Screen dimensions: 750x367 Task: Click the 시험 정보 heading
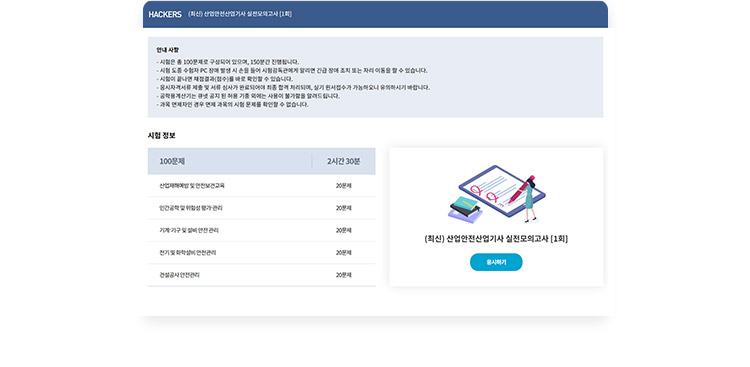pyautogui.click(x=162, y=135)
